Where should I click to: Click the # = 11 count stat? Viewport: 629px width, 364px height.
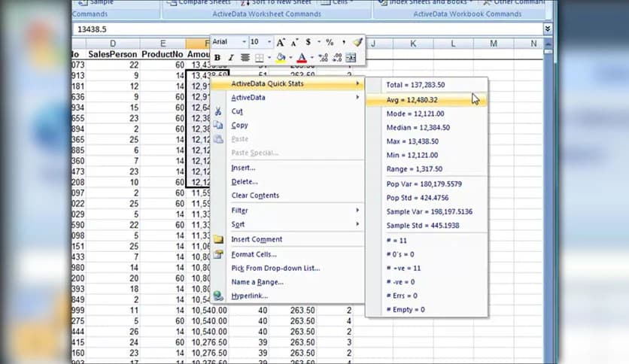pos(427,241)
